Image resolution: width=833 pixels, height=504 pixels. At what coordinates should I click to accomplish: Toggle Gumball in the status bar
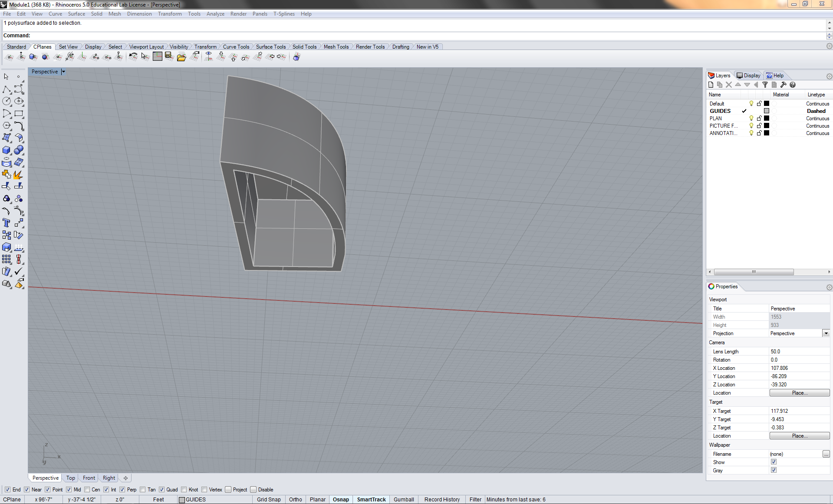tap(403, 499)
